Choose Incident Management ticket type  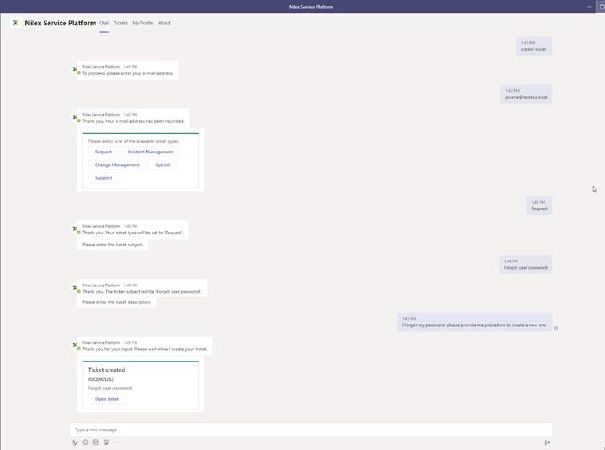click(150, 152)
